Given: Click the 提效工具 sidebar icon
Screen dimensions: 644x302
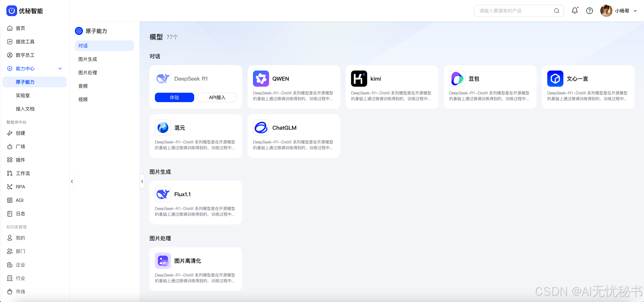Looking at the screenshot, I should (x=10, y=42).
